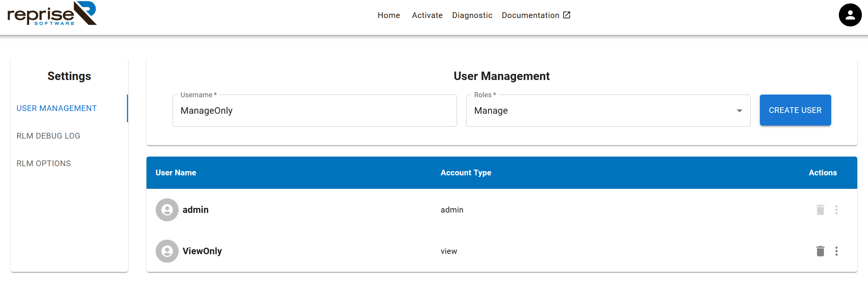The width and height of the screenshot is (868, 286).
Task: Navigate to the Diagnostic page
Action: click(472, 15)
